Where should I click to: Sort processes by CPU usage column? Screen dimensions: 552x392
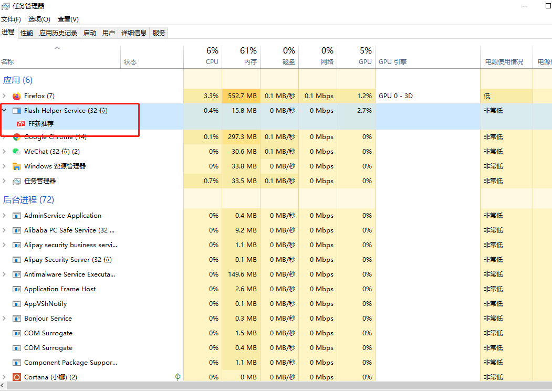tap(203, 57)
